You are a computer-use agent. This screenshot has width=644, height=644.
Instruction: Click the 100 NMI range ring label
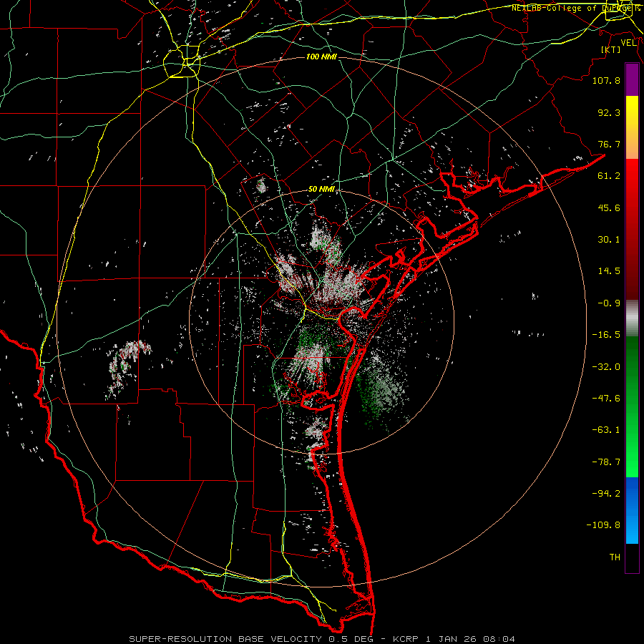click(x=321, y=57)
